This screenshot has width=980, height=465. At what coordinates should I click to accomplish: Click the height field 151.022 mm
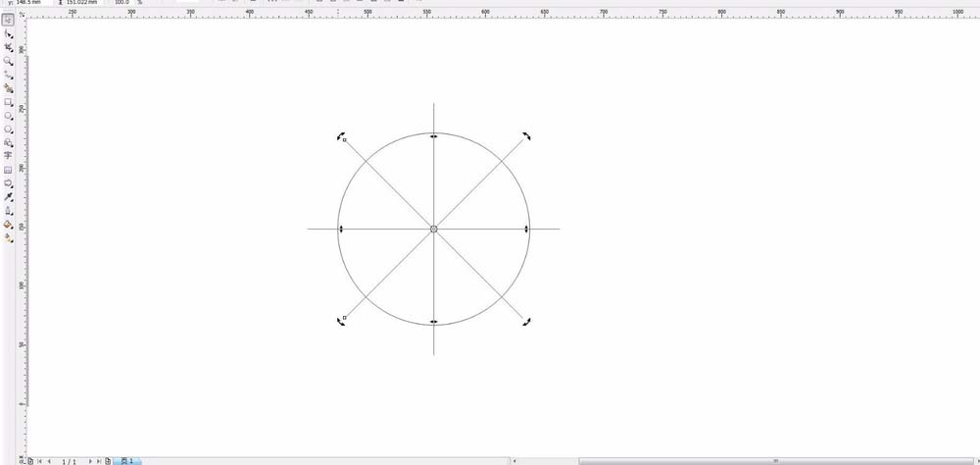[83, 2]
